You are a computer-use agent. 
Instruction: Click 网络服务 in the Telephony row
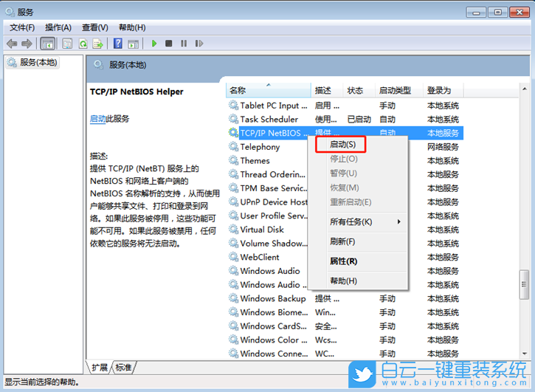pyautogui.click(x=443, y=147)
